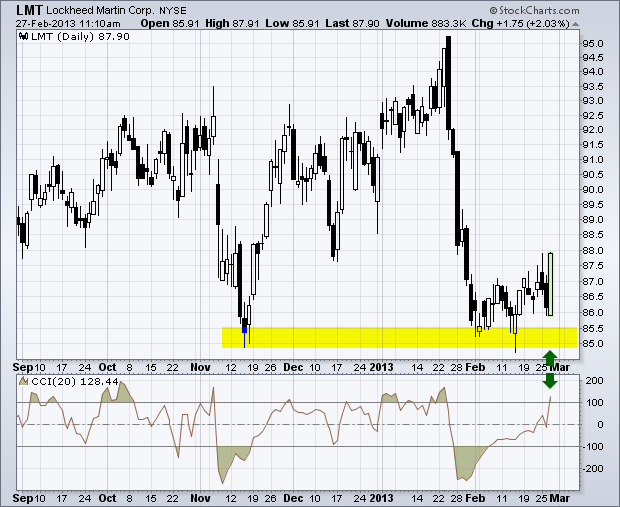The width and height of the screenshot is (620, 507).
Task: Click the -100 level on CCI axis
Action: (x=592, y=446)
